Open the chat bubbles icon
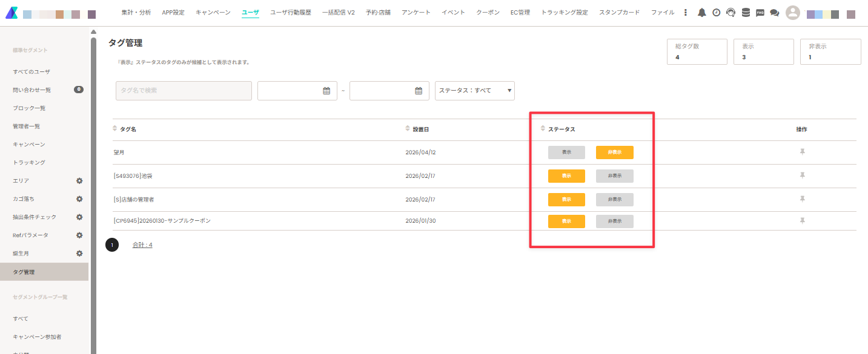Image resolution: width=868 pixels, height=354 pixels. [774, 13]
